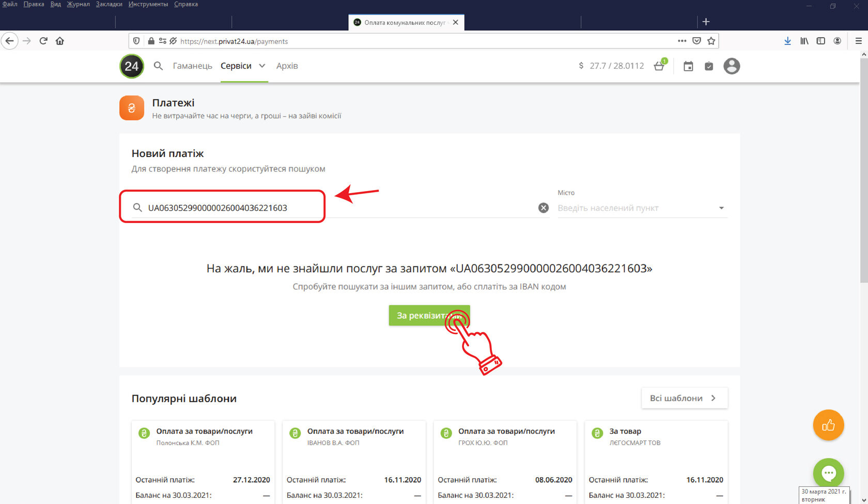The height and width of the screenshot is (504, 868).
Task: Open the green chat support bubble
Action: pos(828,472)
